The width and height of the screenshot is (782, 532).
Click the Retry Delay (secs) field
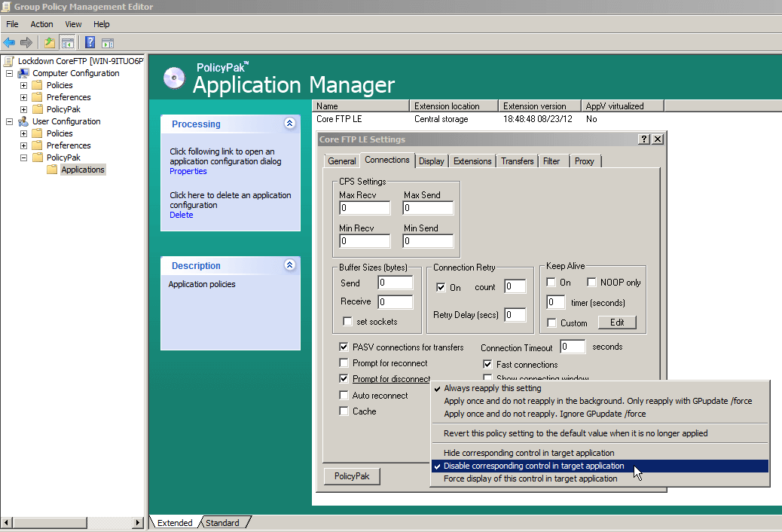pyautogui.click(x=515, y=315)
